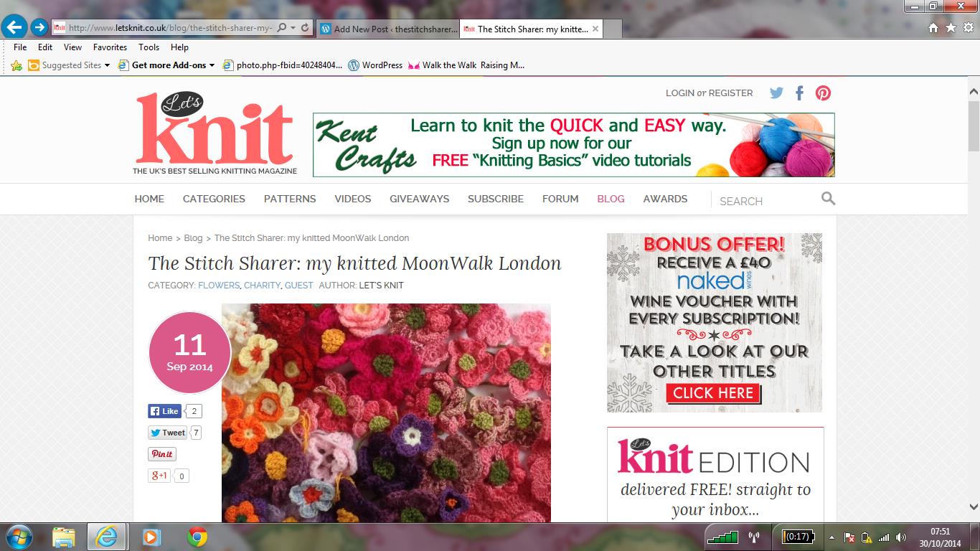Click the page vertical scrollbar thumb
The height and width of the screenshot is (551, 980).
pyautogui.click(x=974, y=126)
